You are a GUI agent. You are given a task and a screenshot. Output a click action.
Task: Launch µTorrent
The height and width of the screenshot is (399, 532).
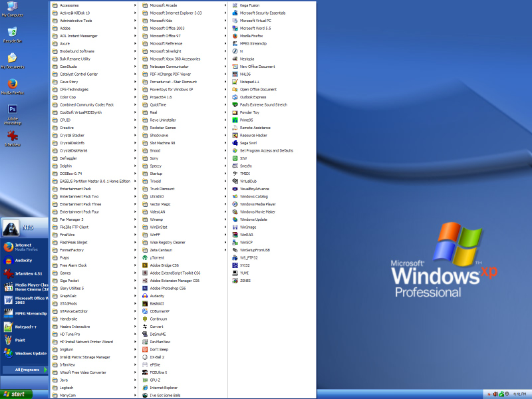157,258
